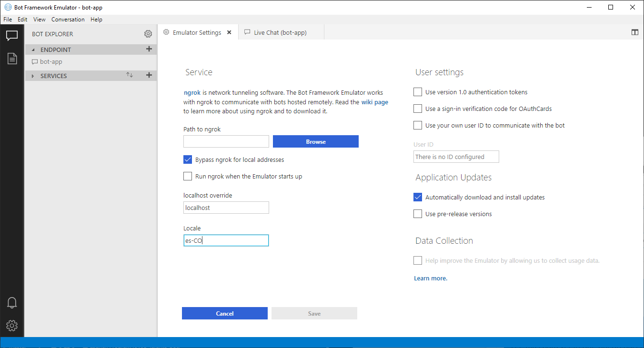Enable Use your own user ID checkbox
644x348 pixels.
[x=418, y=125]
